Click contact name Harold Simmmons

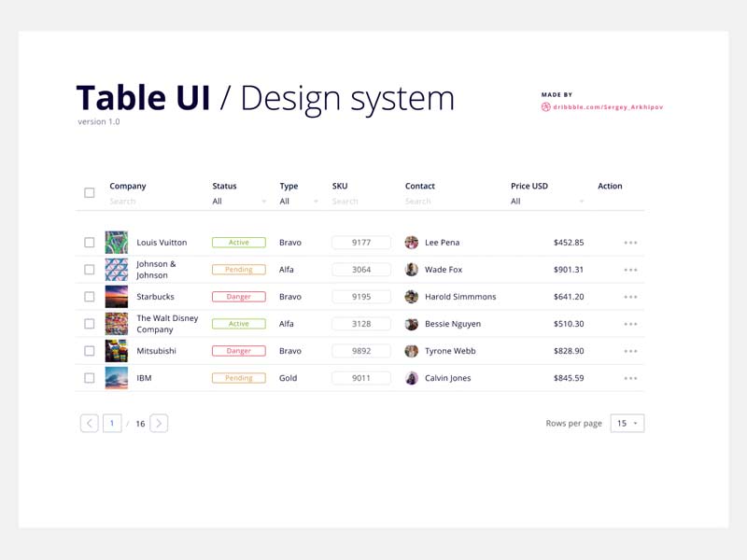pyautogui.click(x=460, y=297)
